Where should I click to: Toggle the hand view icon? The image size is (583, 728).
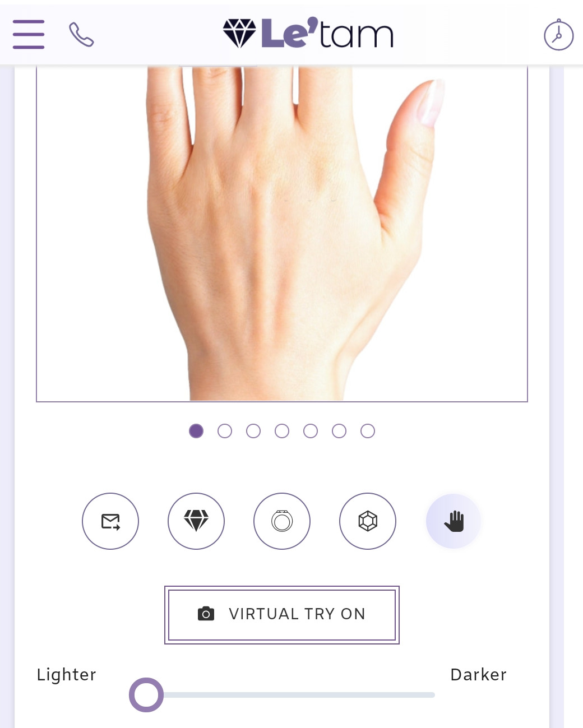(454, 521)
